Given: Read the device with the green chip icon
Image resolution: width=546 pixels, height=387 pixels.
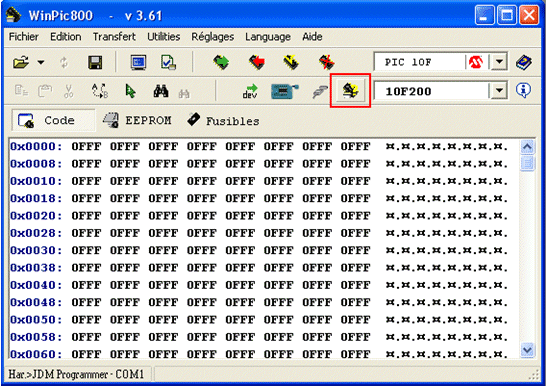Looking at the screenshot, I should coord(221,63).
